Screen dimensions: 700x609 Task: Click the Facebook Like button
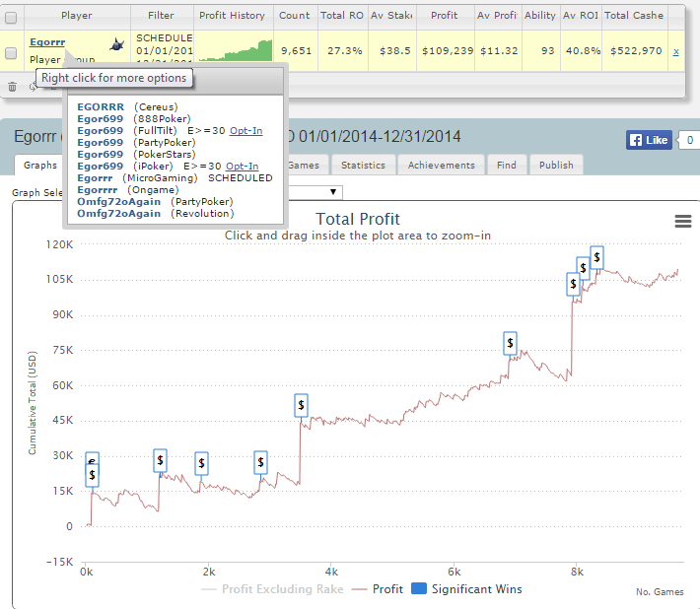[649, 140]
